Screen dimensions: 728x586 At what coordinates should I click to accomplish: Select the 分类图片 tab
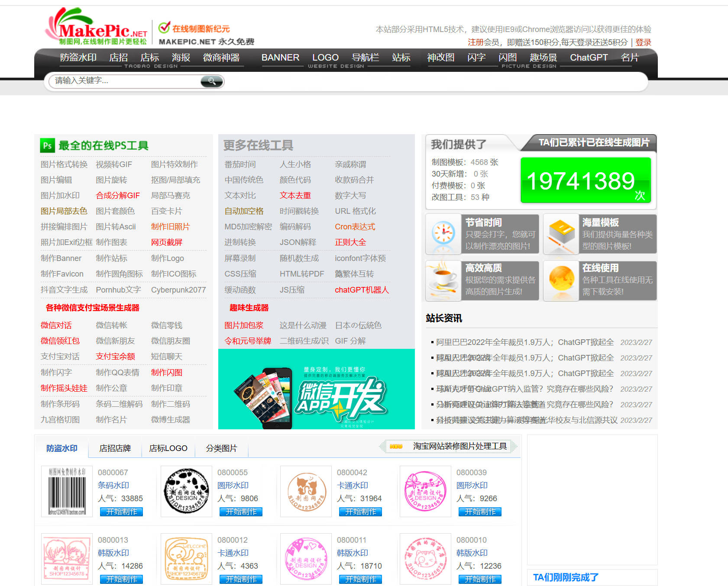click(221, 448)
